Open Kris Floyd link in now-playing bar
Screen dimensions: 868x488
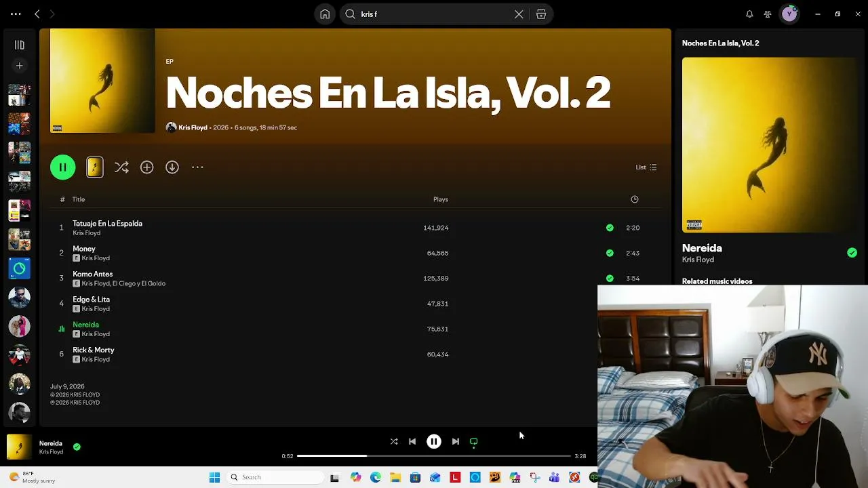pos(51,452)
